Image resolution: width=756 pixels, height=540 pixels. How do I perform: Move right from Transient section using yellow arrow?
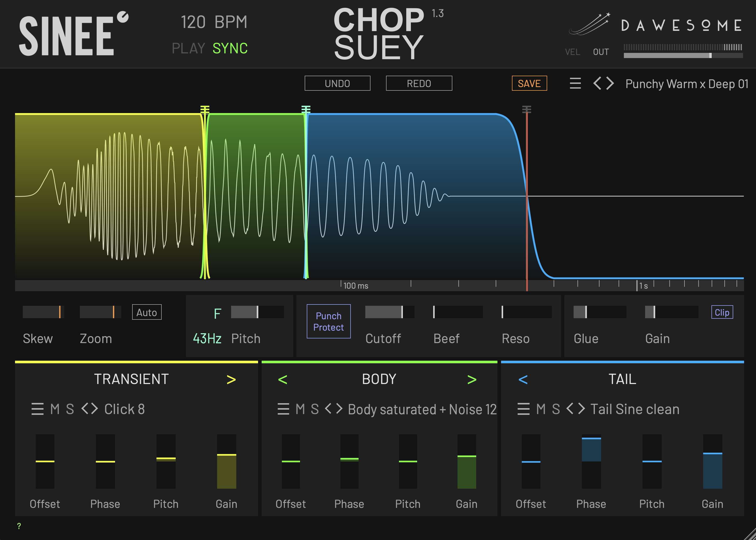point(231,379)
